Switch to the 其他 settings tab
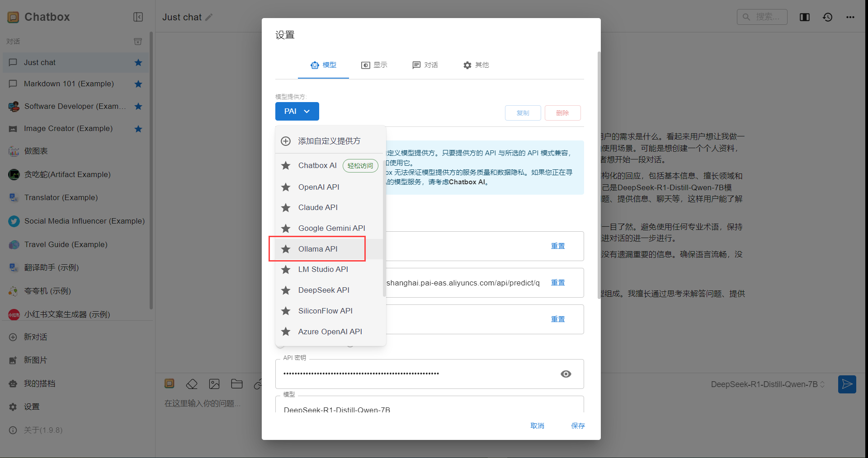The image size is (868, 458). tap(476, 65)
